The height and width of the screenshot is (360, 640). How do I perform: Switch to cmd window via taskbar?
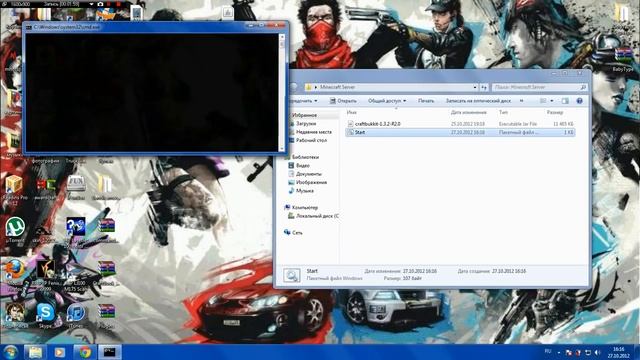(109, 352)
